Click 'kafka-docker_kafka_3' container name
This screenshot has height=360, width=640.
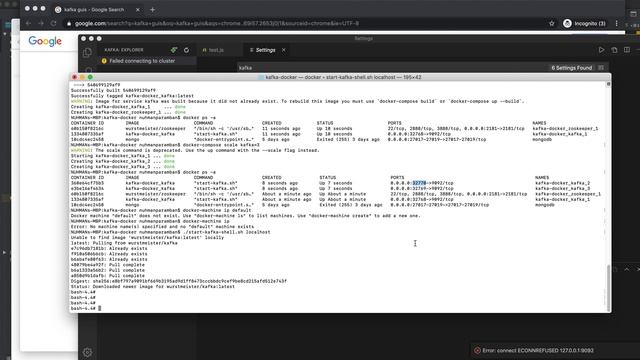tap(562, 189)
